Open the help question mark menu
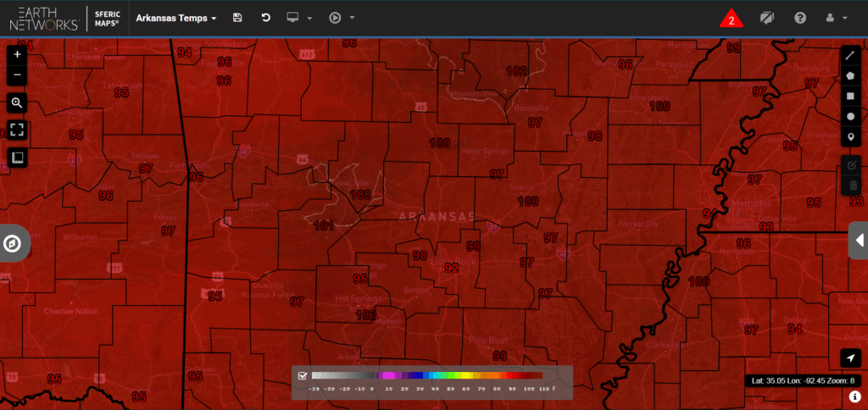Viewport: 868px width, 410px height. click(x=799, y=18)
